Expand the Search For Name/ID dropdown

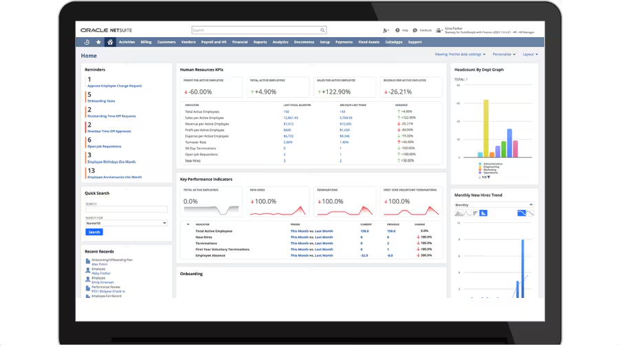point(126,223)
